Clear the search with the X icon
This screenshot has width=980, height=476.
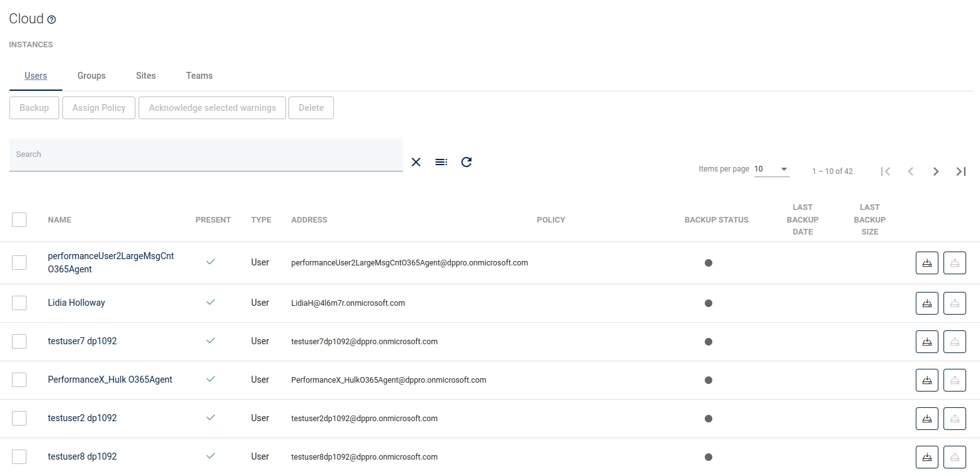416,162
